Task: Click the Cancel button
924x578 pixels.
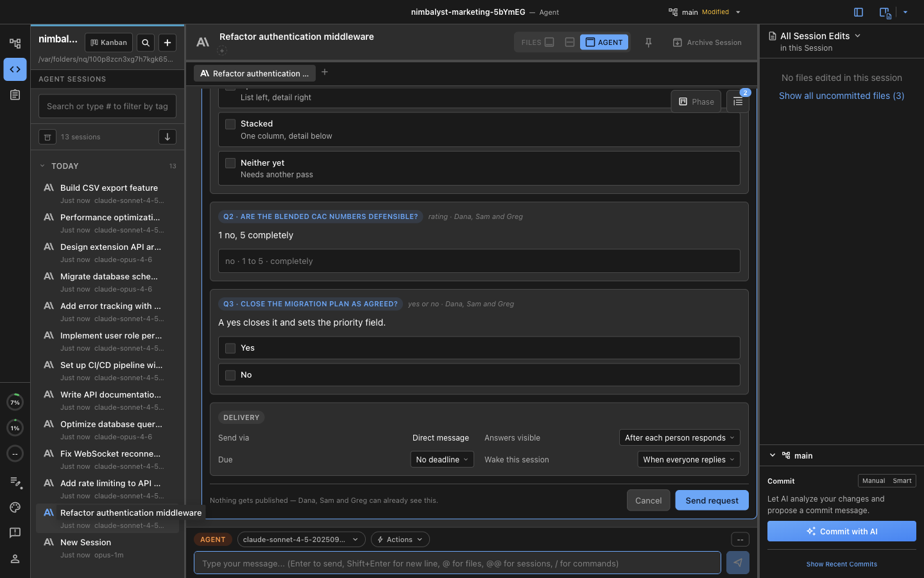Action: pos(648,500)
